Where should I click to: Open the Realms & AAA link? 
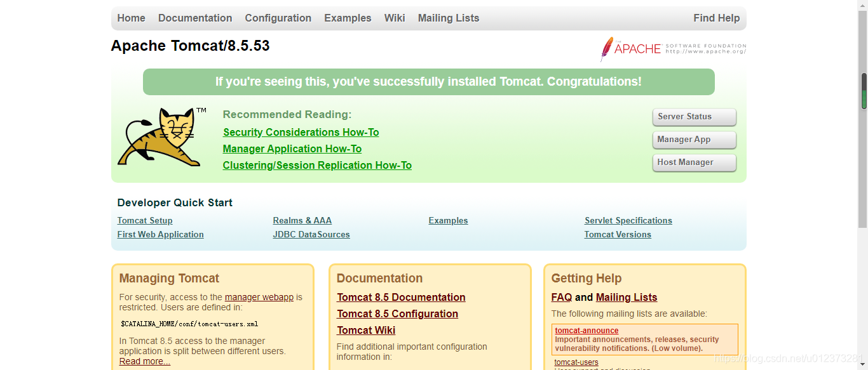(302, 220)
